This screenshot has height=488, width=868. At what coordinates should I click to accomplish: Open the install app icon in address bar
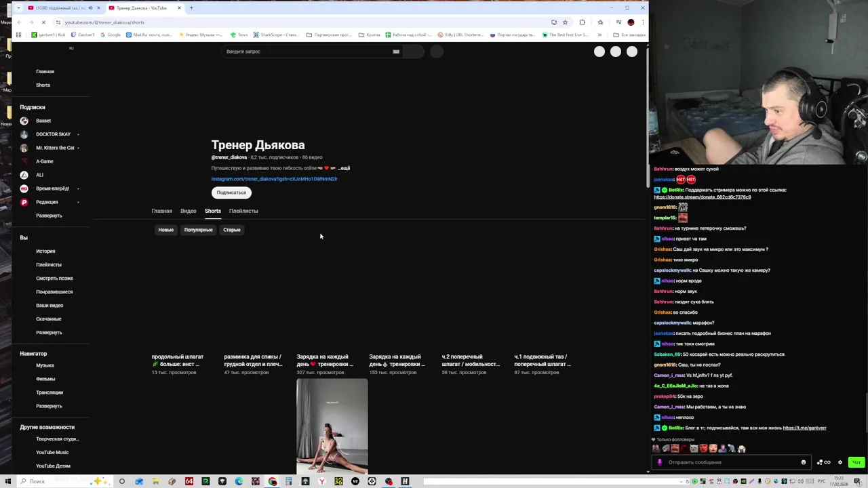click(554, 22)
